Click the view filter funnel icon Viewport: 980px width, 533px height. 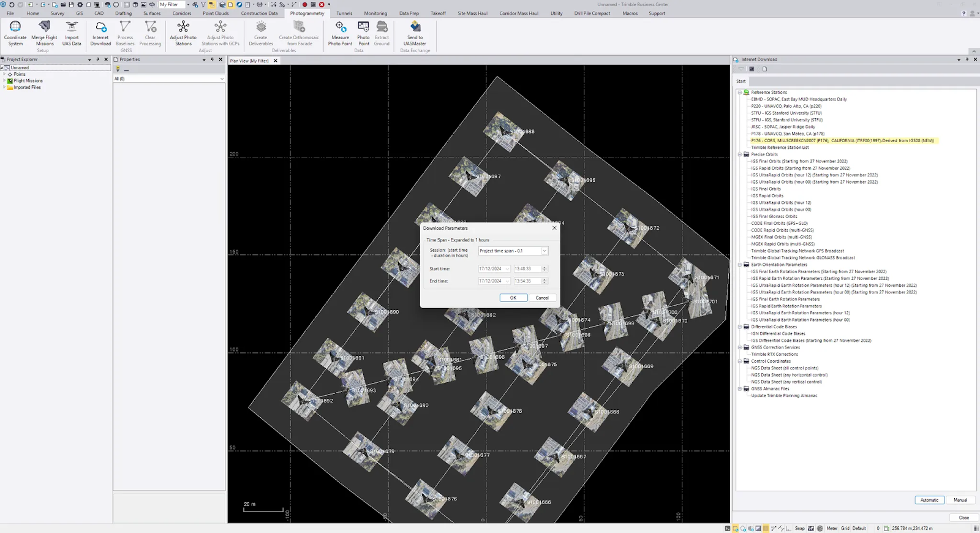click(203, 4)
